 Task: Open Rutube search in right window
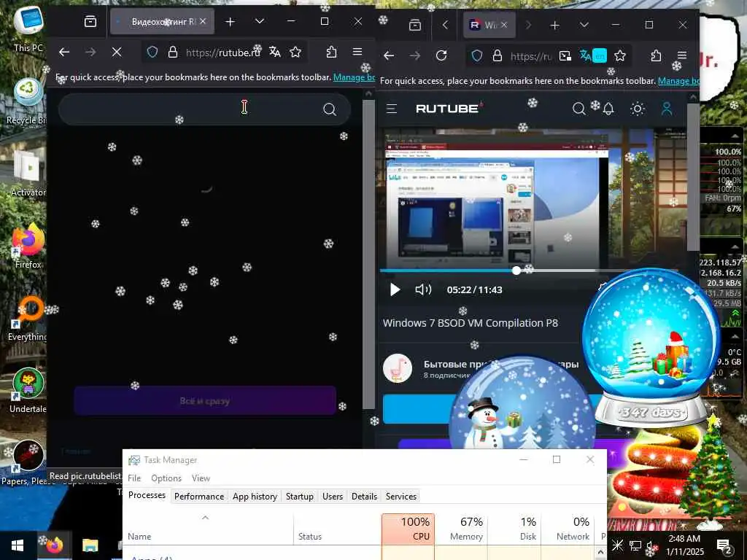(578, 109)
